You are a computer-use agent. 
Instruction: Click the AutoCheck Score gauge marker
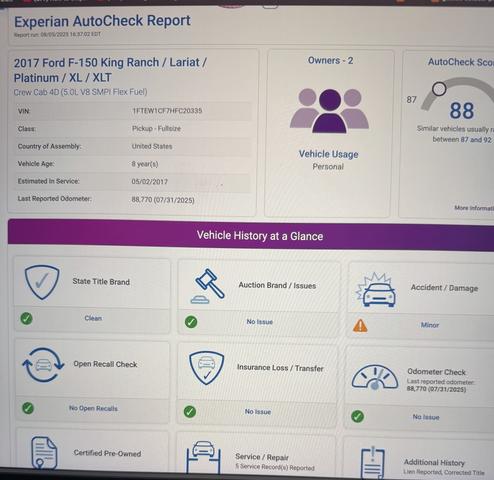439,89
